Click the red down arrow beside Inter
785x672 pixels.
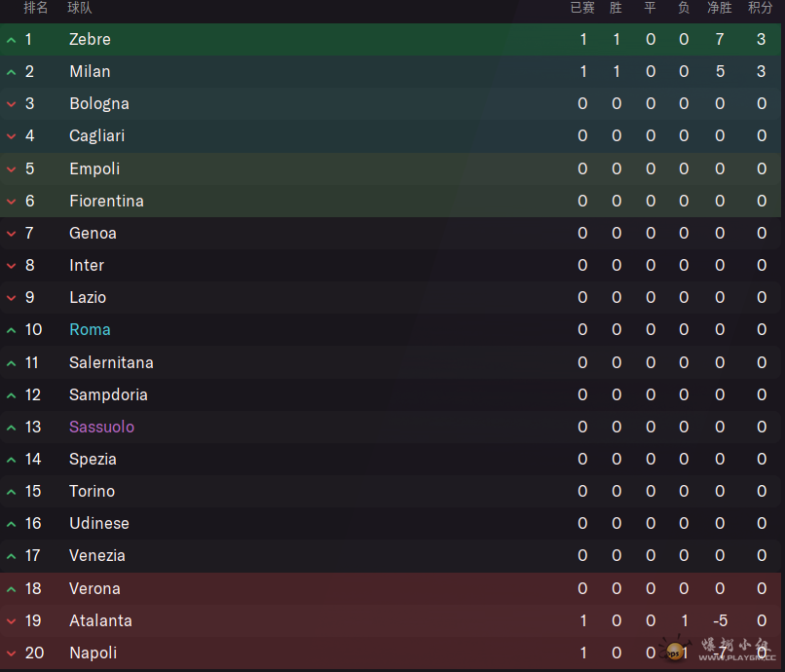pos(11,266)
